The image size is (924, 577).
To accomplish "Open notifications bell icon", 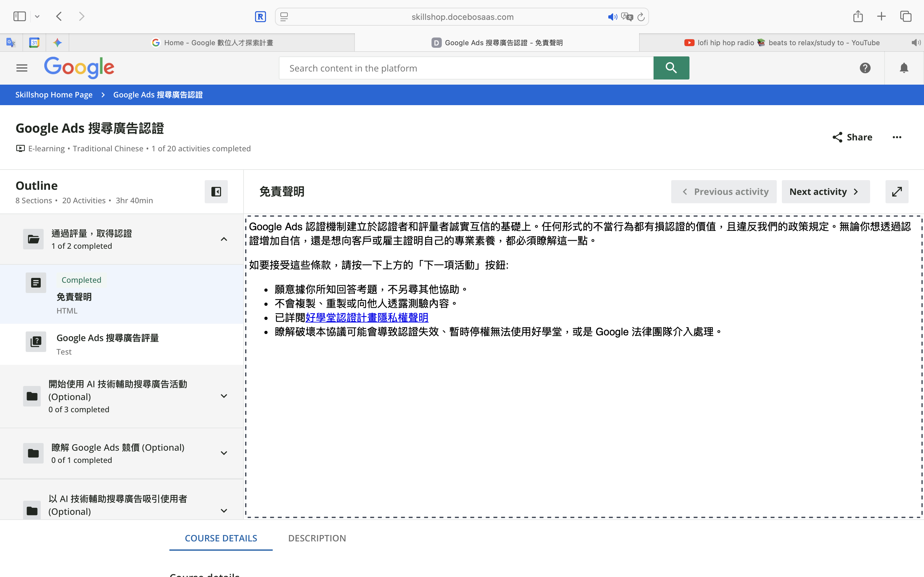I will (x=904, y=68).
